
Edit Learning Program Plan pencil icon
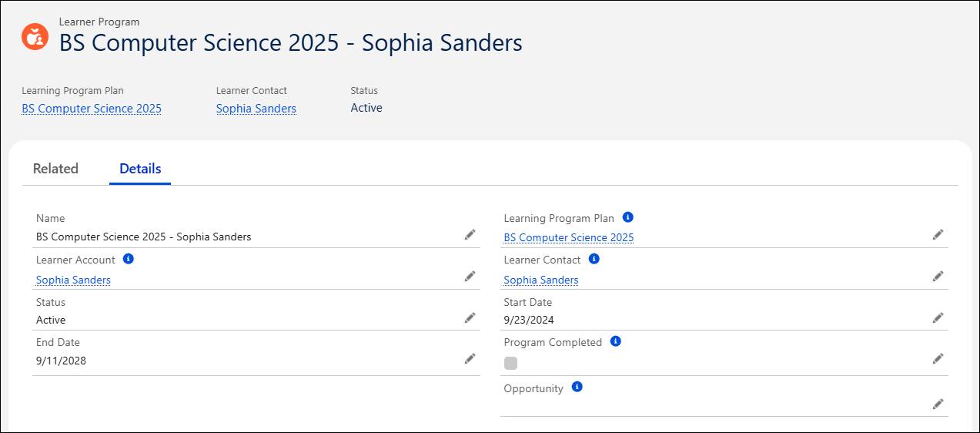click(x=938, y=234)
